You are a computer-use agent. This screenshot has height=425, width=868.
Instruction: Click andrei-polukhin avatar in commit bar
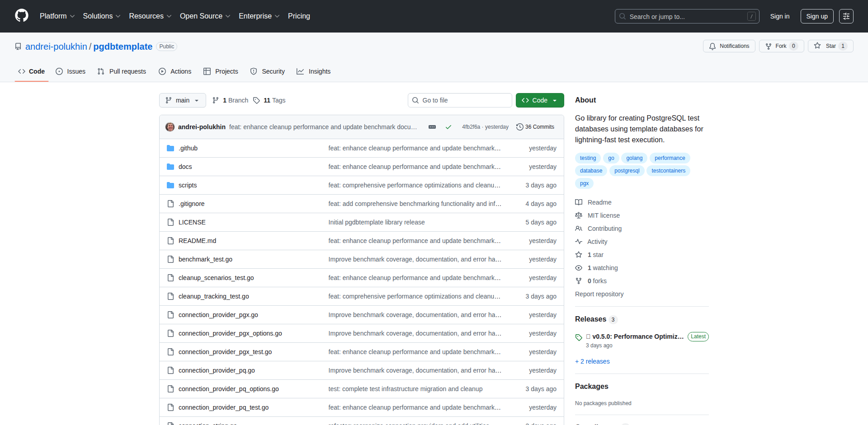(x=170, y=127)
